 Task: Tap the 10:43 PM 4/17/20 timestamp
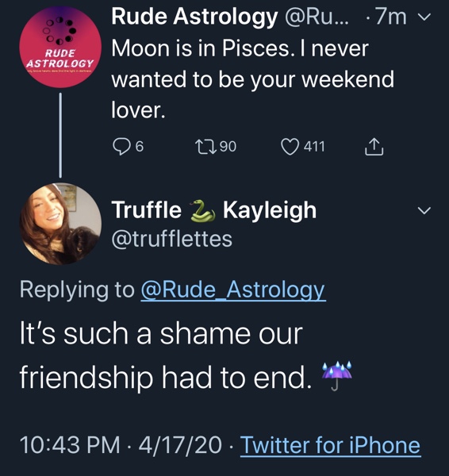(121, 445)
